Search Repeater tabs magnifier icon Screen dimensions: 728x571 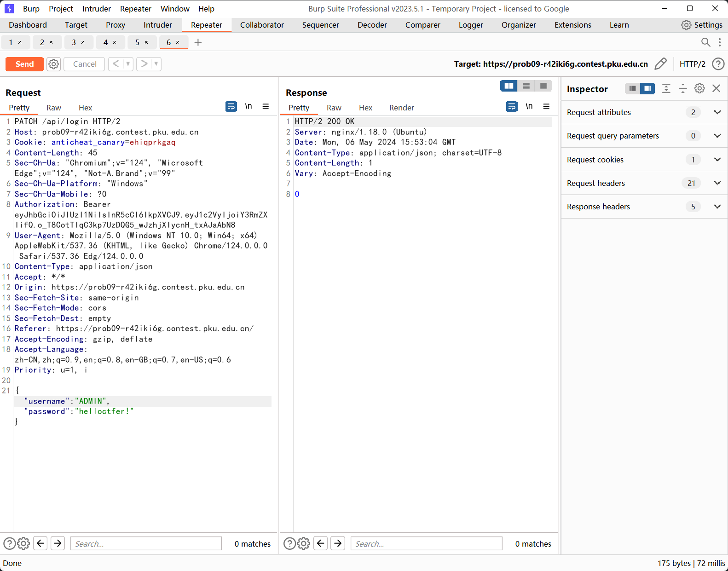[705, 42]
